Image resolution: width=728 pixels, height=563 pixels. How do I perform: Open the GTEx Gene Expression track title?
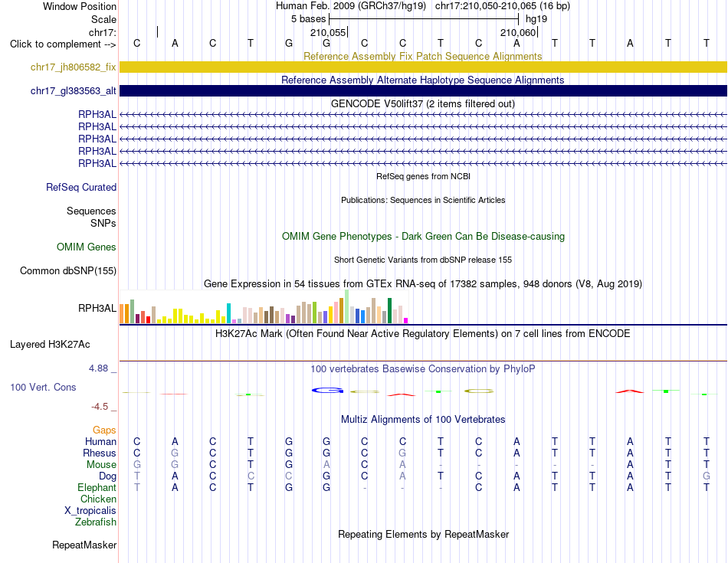pyautogui.click(x=423, y=283)
